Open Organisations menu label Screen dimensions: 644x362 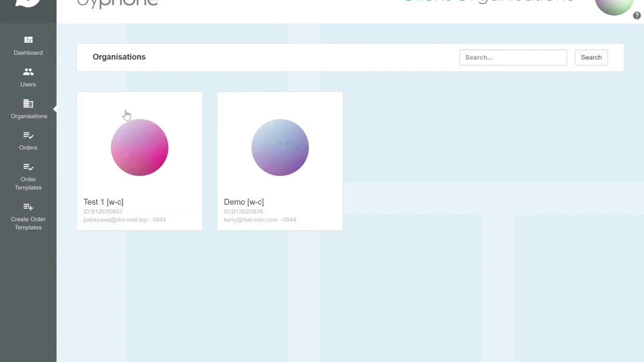pyautogui.click(x=29, y=116)
